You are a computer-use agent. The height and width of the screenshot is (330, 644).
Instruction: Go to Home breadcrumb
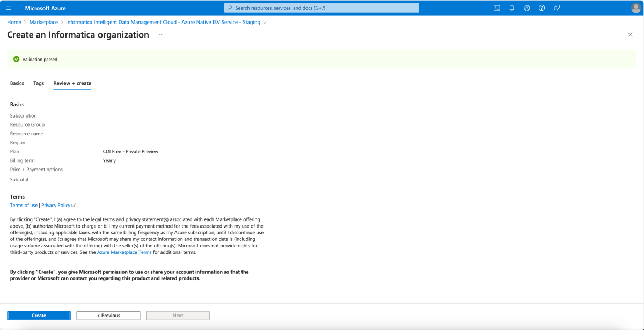(x=14, y=23)
